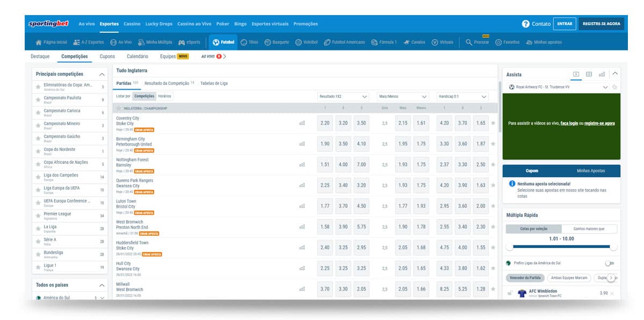Open the Tênis sport icon
The height and width of the screenshot is (320, 644).
point(244,42)
